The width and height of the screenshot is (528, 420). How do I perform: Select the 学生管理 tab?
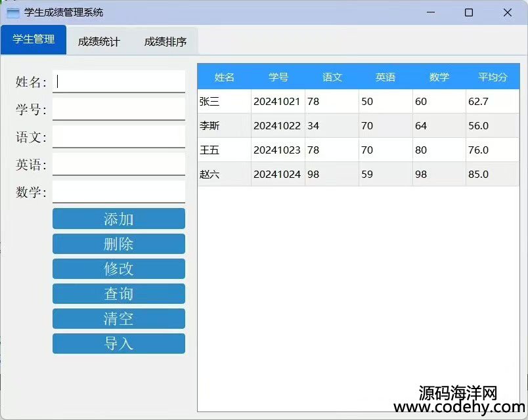pyautogui.click(x=33, y=39)
